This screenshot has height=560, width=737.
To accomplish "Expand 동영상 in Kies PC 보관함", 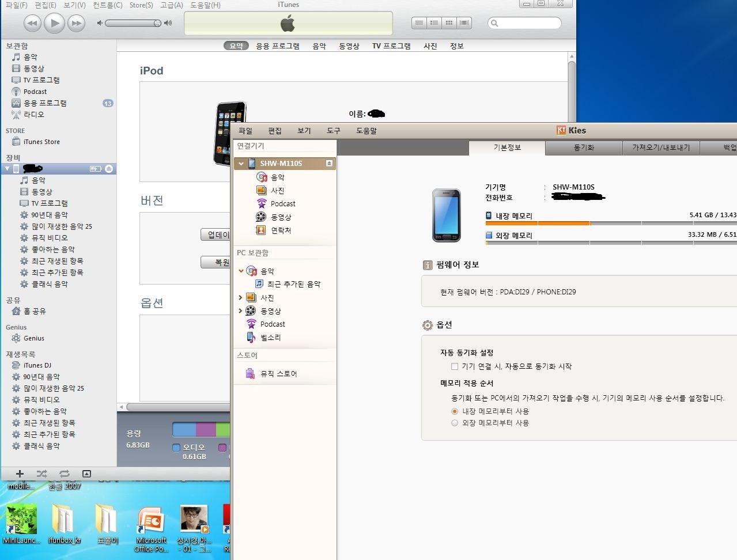I will (240, 311).
